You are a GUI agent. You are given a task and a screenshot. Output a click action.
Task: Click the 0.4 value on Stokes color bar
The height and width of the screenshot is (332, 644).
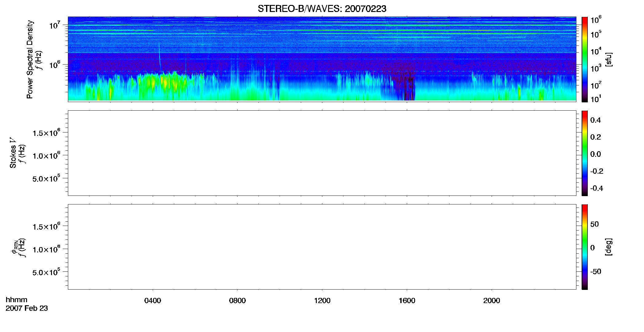[x=595, y=120]
